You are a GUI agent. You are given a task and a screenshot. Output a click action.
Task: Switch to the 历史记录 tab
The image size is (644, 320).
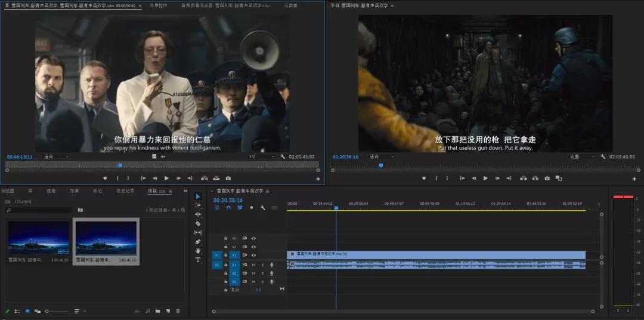click(125, 191)
